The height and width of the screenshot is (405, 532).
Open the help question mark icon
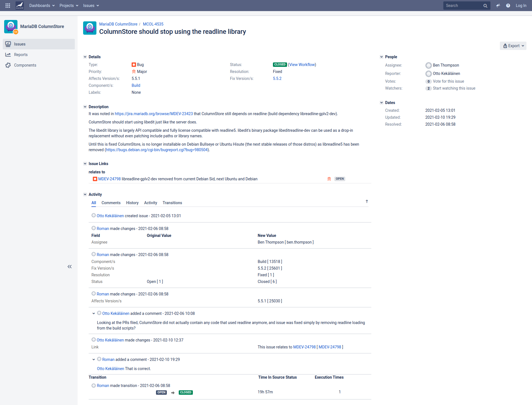click(x=508, y=6)
